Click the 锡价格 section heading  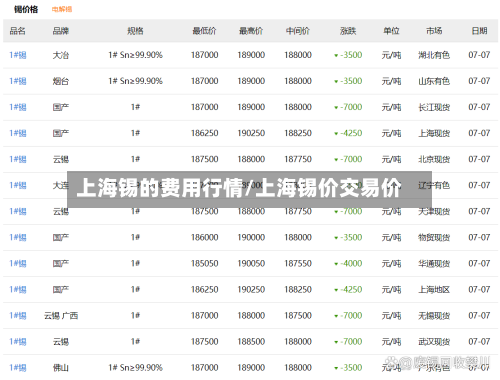tap(26, 9)
